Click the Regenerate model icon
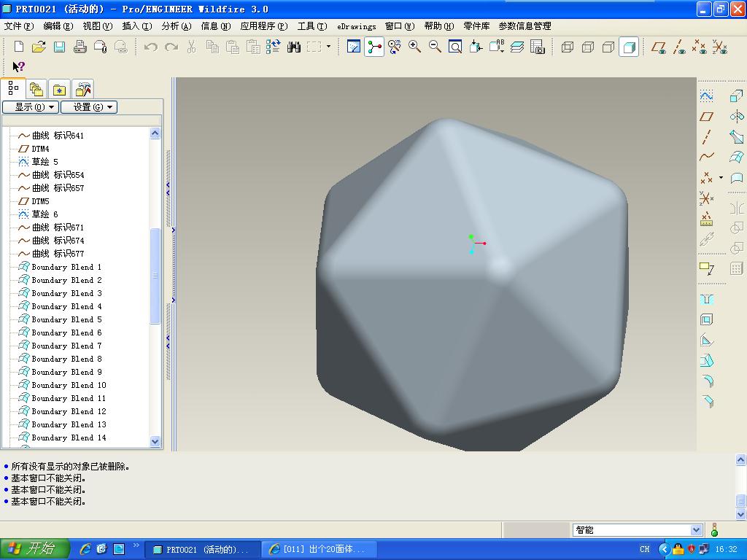The height and width of the screenshot is (560, 747). (274, 47)
